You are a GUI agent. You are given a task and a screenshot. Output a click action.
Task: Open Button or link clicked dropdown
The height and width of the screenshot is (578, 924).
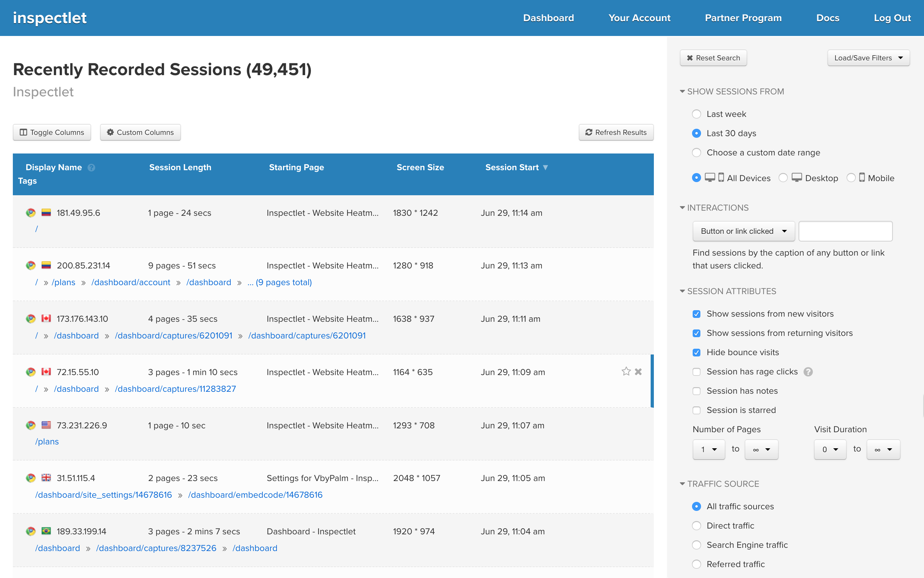click(743, 231)
